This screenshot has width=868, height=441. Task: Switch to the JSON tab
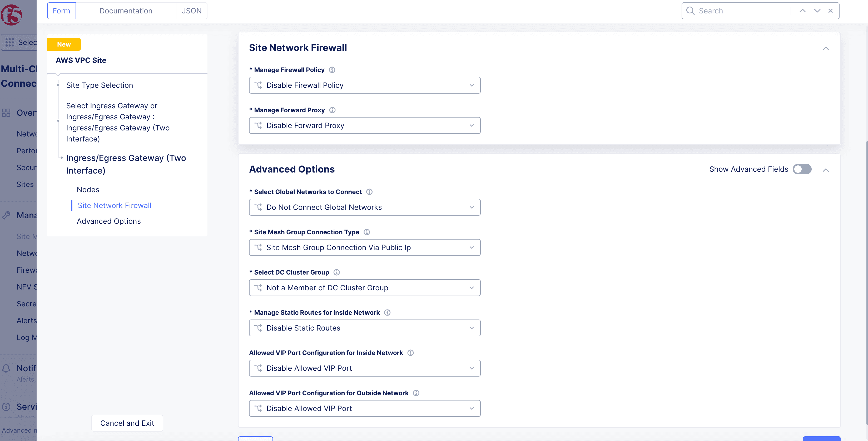tap(191, 10)
